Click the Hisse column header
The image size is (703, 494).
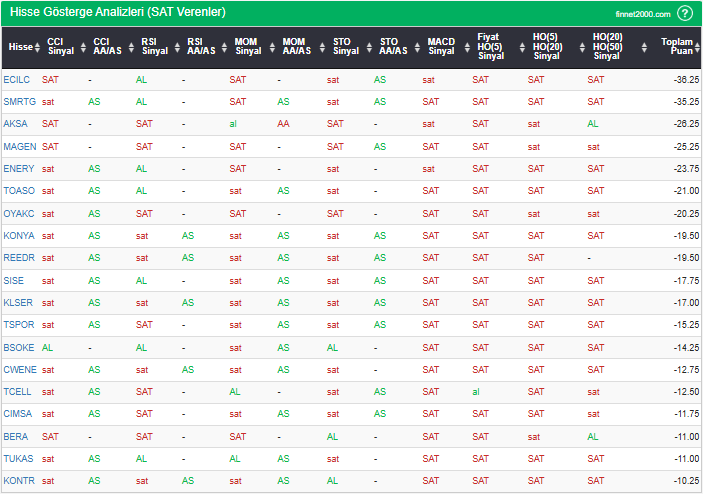click(21, 47)
